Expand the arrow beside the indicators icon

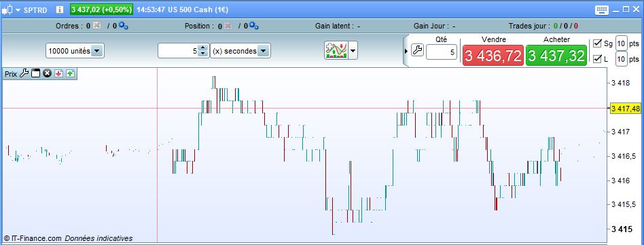(x=353, y=51)
